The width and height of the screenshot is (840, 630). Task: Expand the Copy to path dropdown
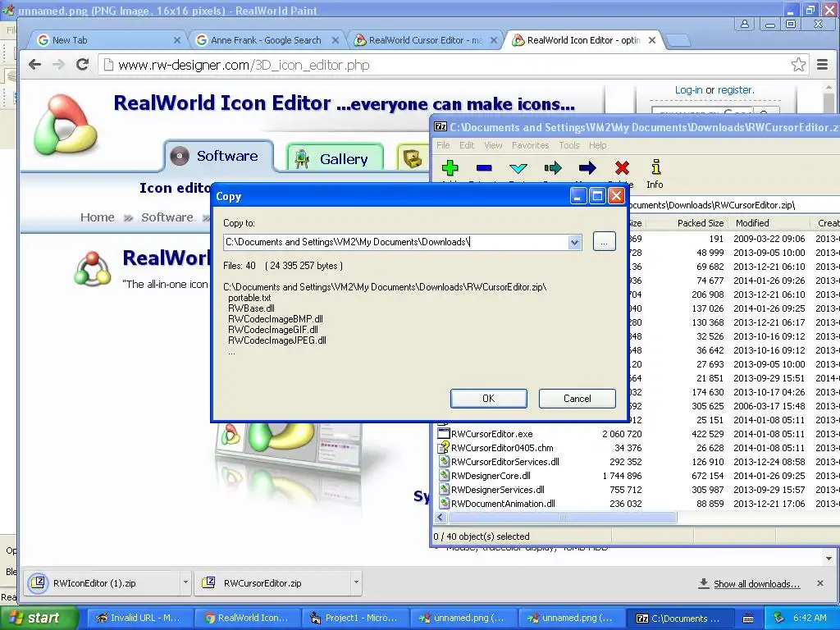click(x=574, y=242)
